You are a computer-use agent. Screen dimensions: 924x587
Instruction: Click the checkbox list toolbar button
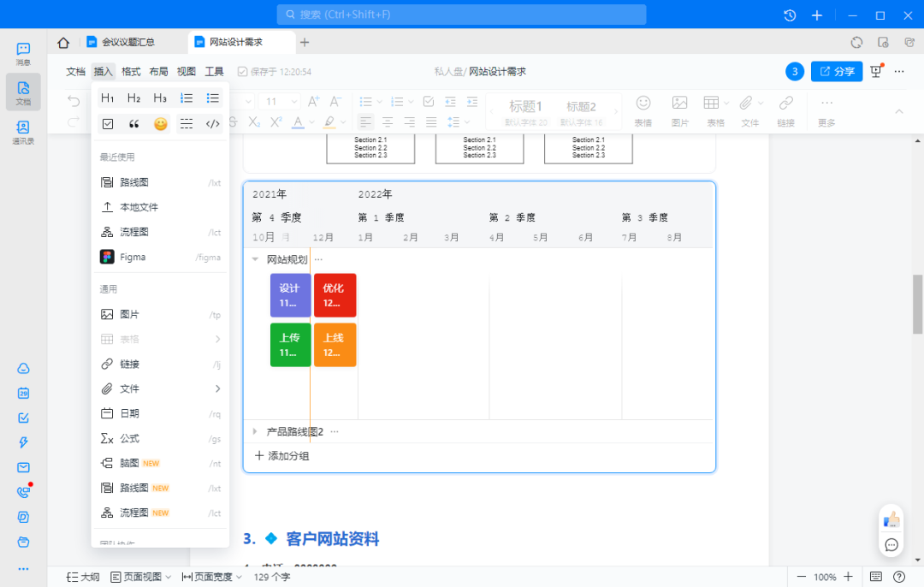429,101
